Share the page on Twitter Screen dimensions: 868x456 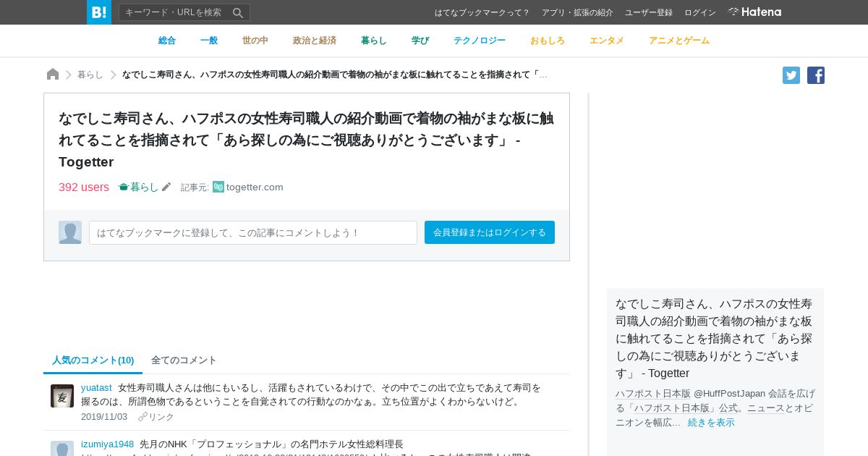[791, 75]
